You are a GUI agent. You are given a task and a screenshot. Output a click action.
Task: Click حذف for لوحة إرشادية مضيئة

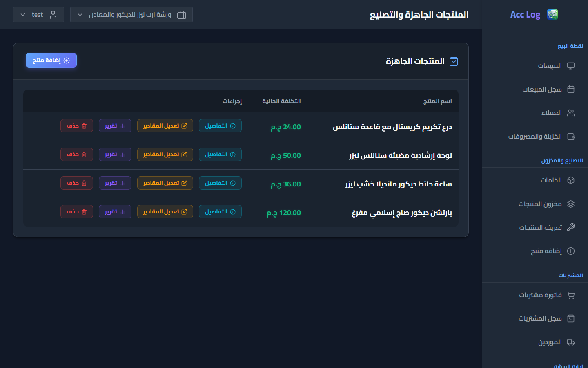click(77, 155)
